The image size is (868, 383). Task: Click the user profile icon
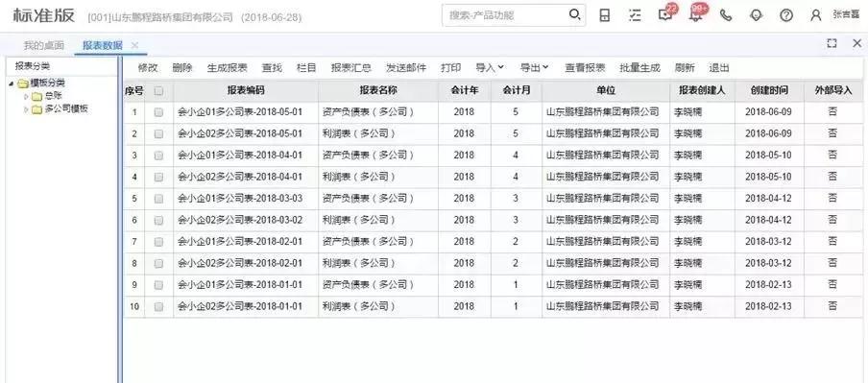(x=815, y=15)
